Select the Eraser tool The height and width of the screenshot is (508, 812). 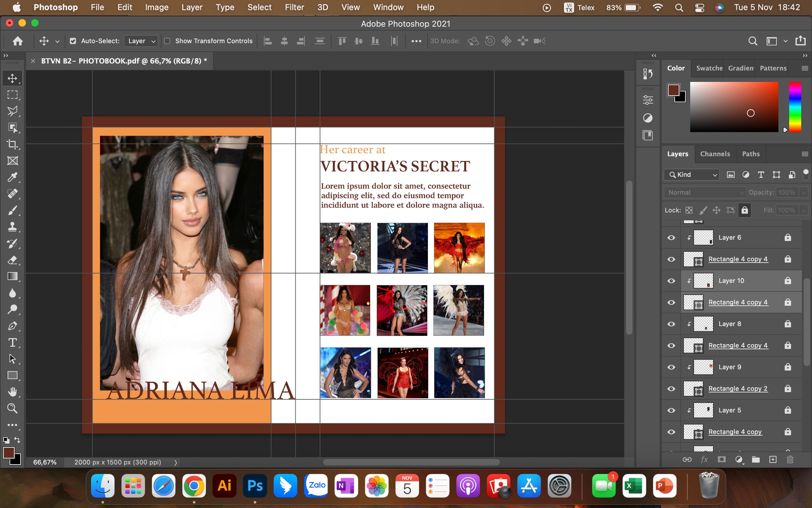tap(12, 260)
